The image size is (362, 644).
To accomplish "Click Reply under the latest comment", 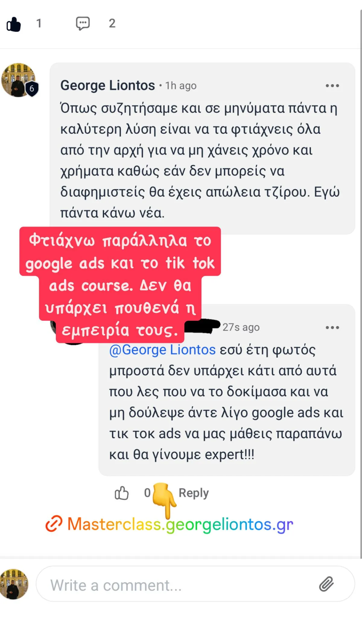I will (193, 493).
